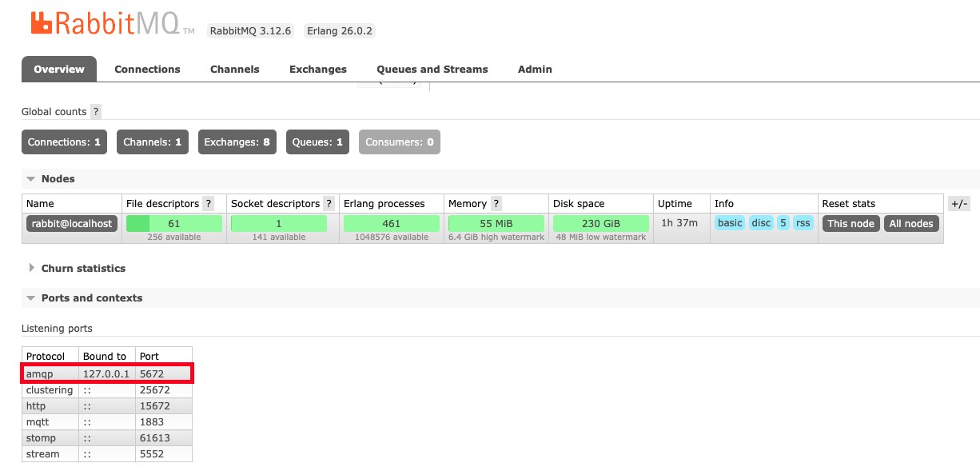Open help for Socket descriptors column

[x=329, y=204]
